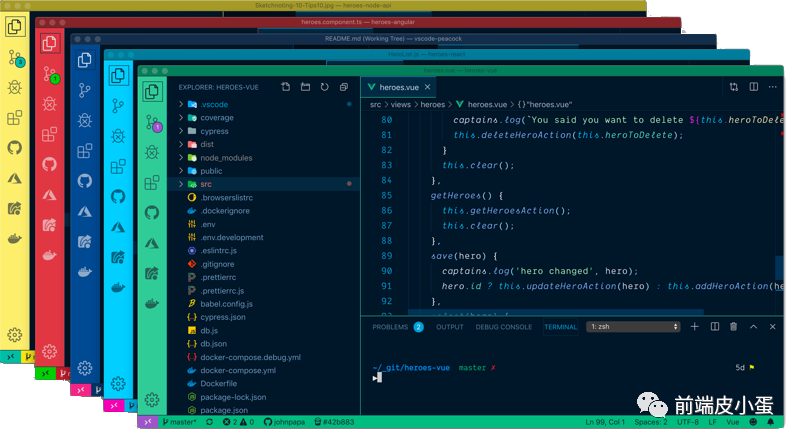Open GitHub view in yellow heroes-node-api window
The height and width of the screenshot is (441, 800).
(15, 148)
